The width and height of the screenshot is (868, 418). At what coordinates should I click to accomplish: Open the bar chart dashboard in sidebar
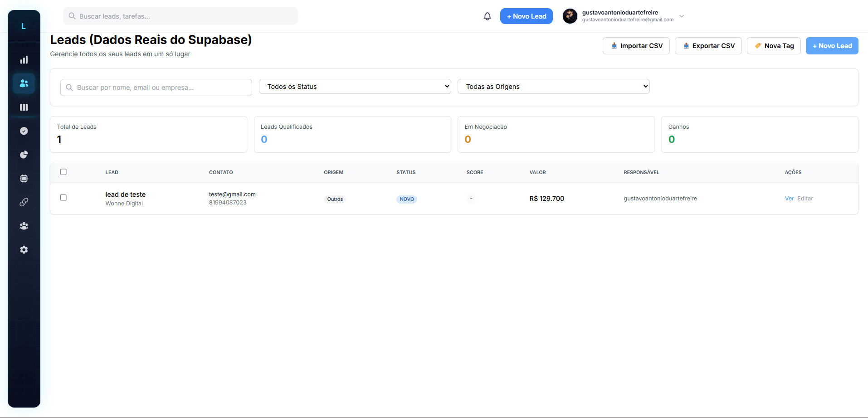pos(24,60)
